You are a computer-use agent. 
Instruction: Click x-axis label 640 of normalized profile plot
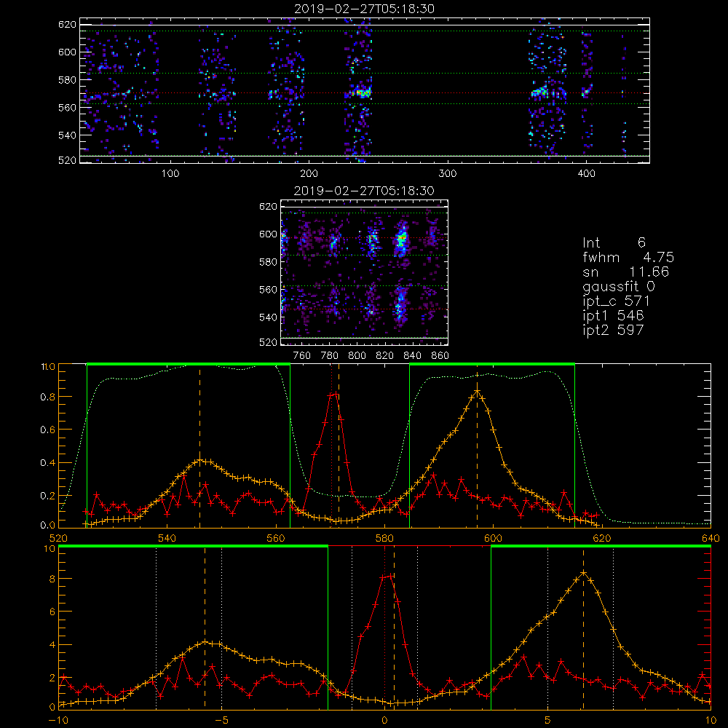click(x=711, y=538)
